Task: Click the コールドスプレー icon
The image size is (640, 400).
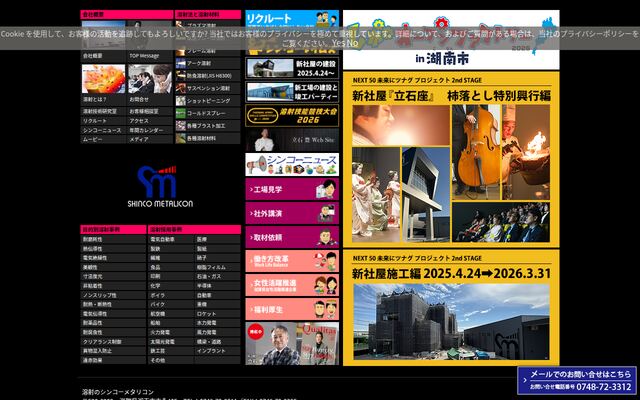Action: click(x=180, y=113)
